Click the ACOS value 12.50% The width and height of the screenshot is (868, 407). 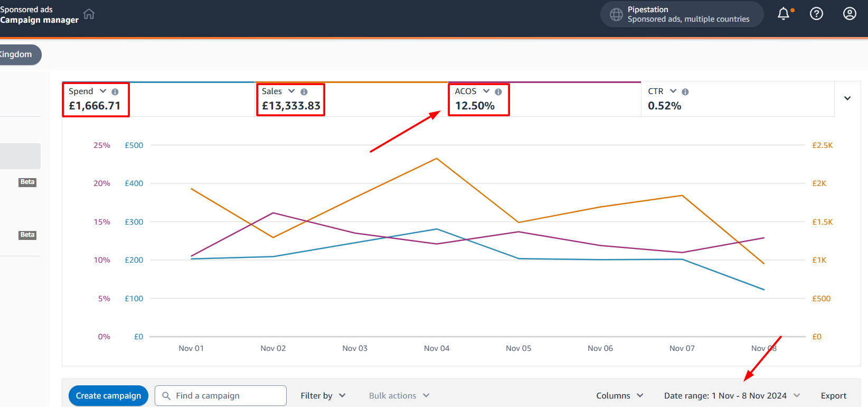[x=475, y=106]
